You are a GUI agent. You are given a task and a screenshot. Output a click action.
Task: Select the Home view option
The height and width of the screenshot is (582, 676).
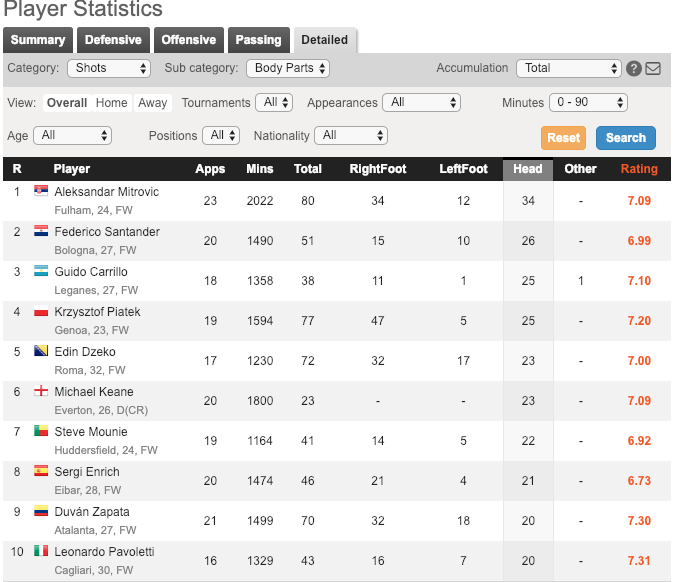pos(111,103)
